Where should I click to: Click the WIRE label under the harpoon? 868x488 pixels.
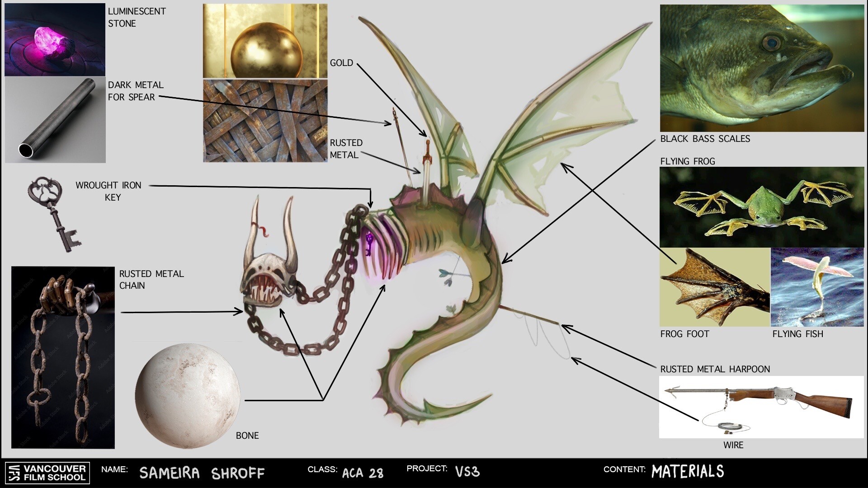[x=735, y=445]
